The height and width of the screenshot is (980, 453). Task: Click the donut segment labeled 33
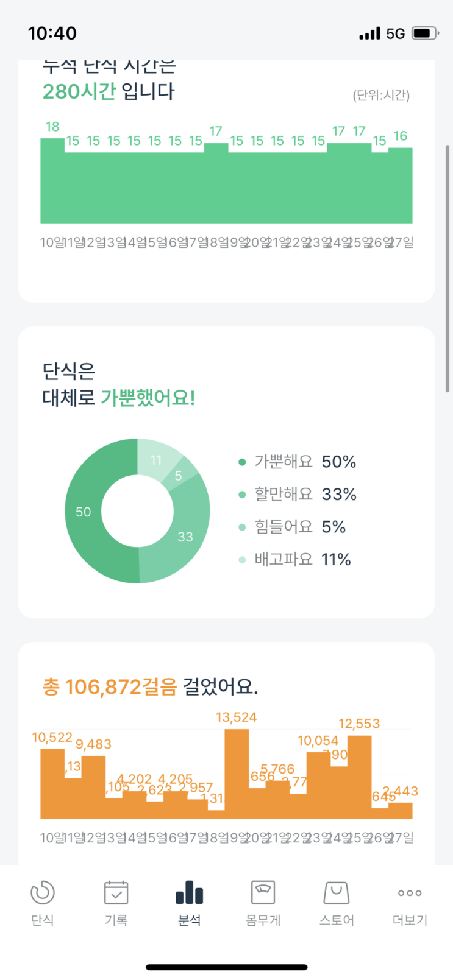(185, 536)
